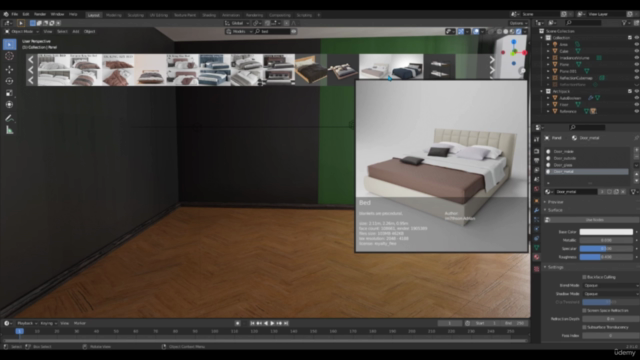
Task: Enable Subsurface Translucency checkbox
Action: (x=584, y=327)
